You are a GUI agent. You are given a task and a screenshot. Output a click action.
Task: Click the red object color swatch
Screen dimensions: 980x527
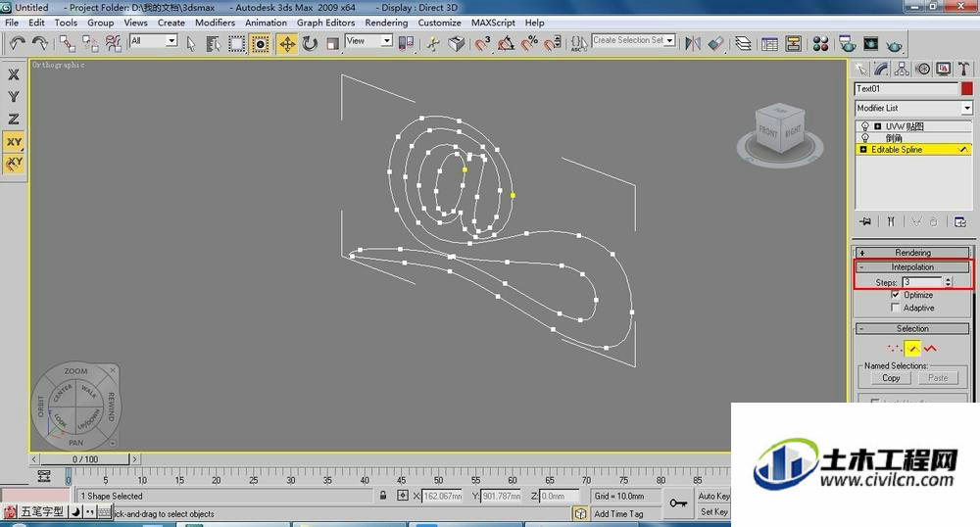(x=967, y=89)
